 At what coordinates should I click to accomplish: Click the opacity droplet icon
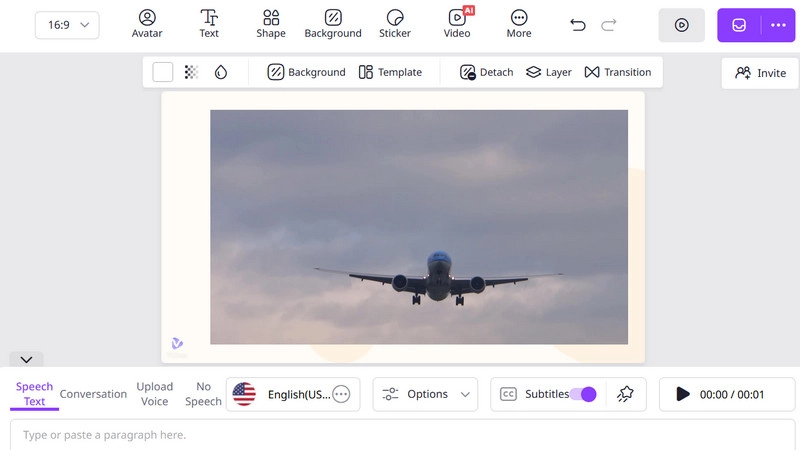(x=221, y=72)
